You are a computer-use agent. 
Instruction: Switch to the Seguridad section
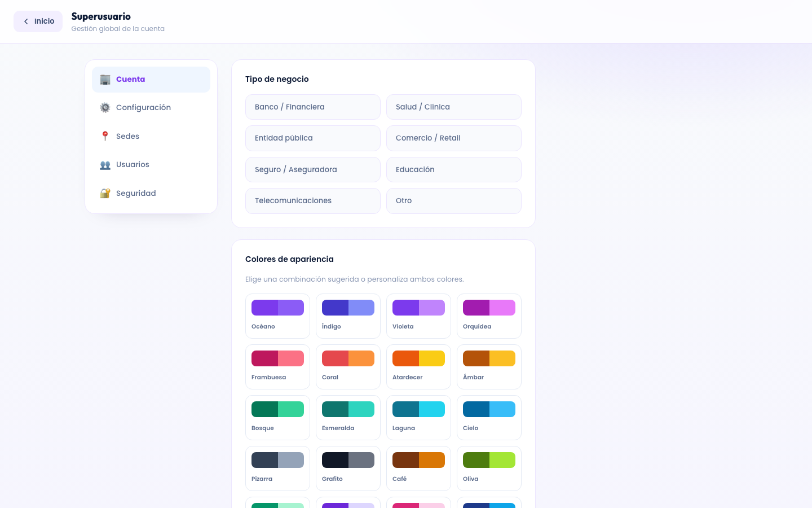pos(151,193)
